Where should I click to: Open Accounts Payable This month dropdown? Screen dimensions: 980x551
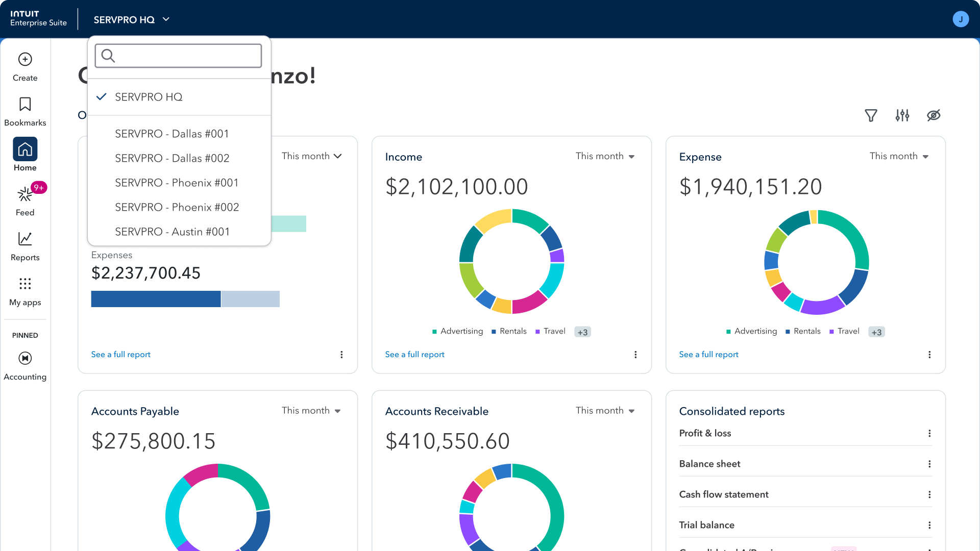coord(311,411)
